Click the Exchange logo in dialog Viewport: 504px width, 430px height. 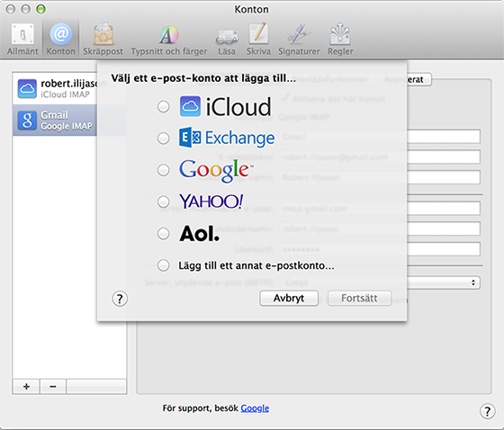tap(227, 138)
